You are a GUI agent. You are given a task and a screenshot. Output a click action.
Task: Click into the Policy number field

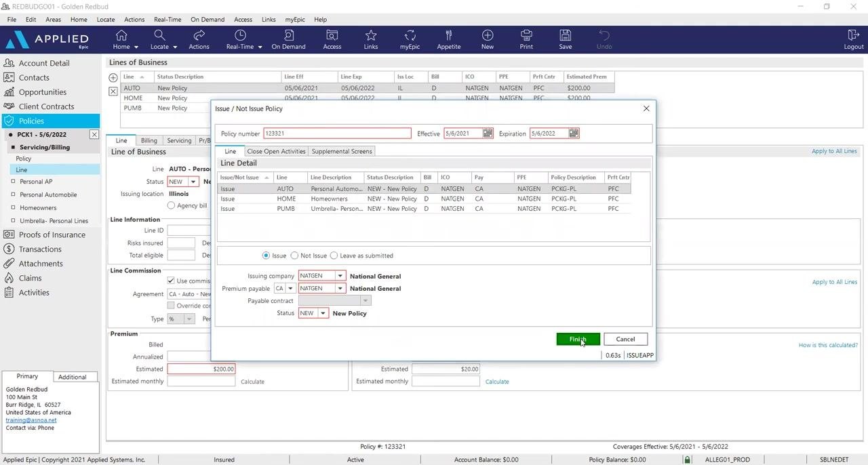click(337, 134)
